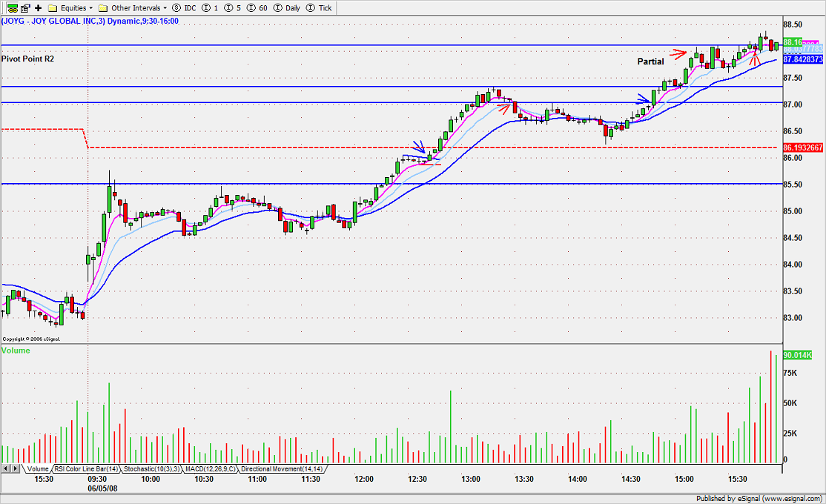The height and width of the screenshot is (504, 826).
Task: Open the RSI Color Line Bar(14) tab
Action: coord(87,468)
